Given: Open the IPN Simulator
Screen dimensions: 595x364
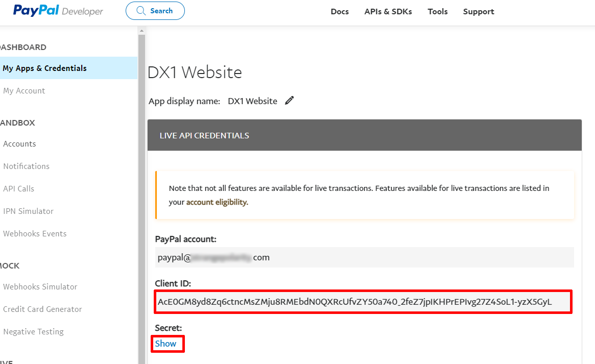Looking at the screenshot, I should point(29,211).
